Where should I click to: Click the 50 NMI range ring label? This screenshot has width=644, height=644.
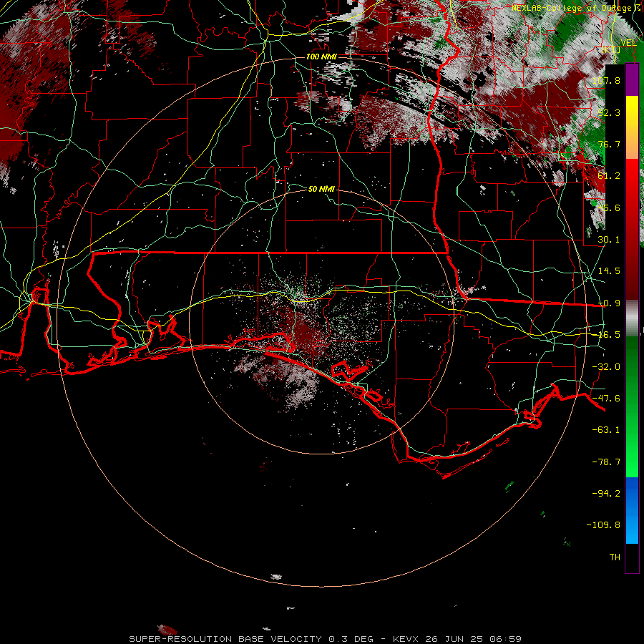click(321, 189)
